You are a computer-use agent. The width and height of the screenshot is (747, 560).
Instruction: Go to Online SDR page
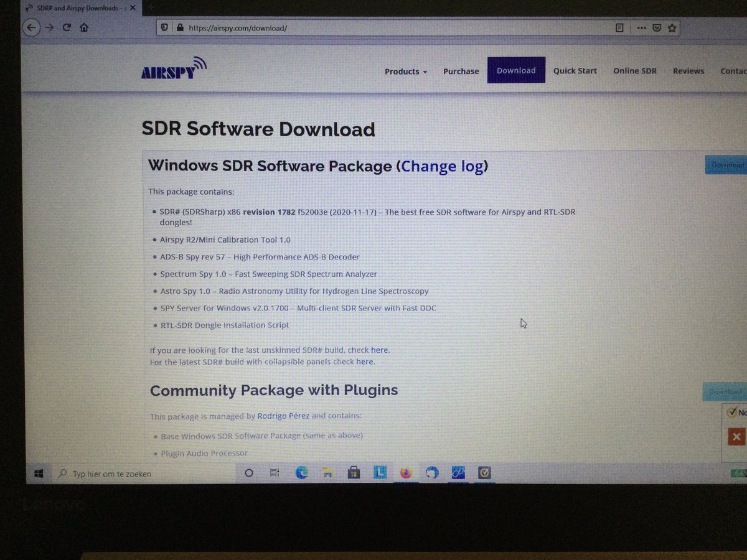pos(635,71)
